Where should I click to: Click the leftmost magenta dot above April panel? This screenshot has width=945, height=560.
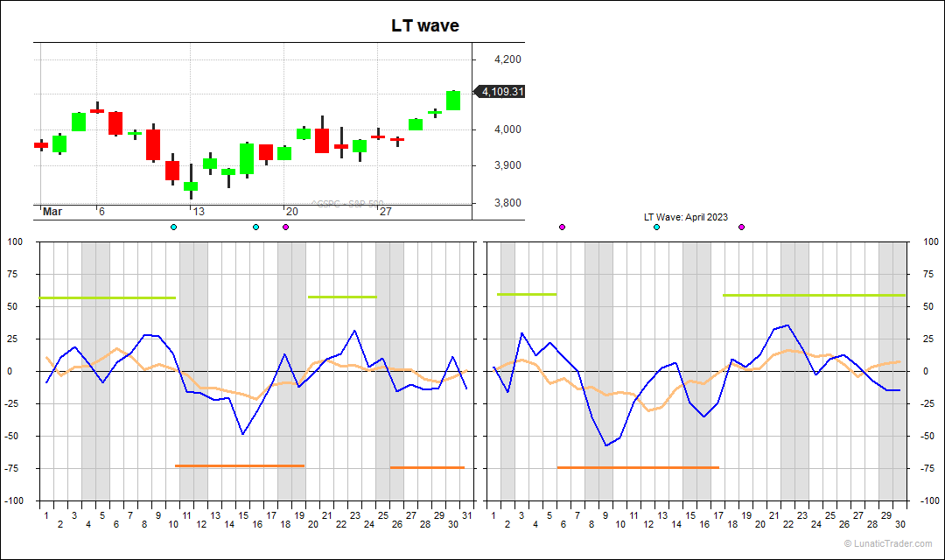pyautogui.click(x=562, y=227)
